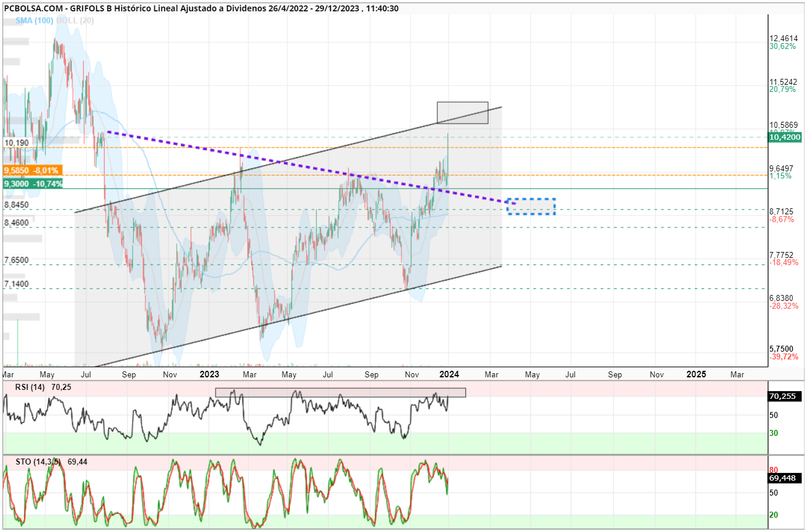807x532 pixels.
Task: Click the 2025 label on time axis
Action: click(x=696, y=374)
